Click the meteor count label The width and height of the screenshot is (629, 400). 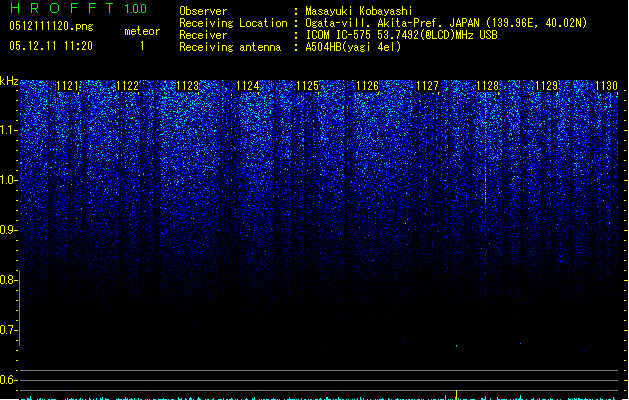[x=142, y=31]
